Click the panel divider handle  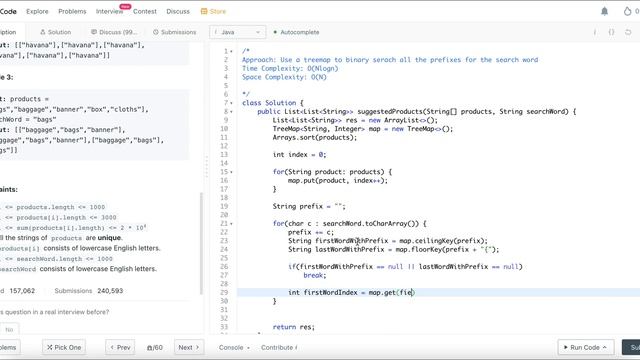coord(207,167)
